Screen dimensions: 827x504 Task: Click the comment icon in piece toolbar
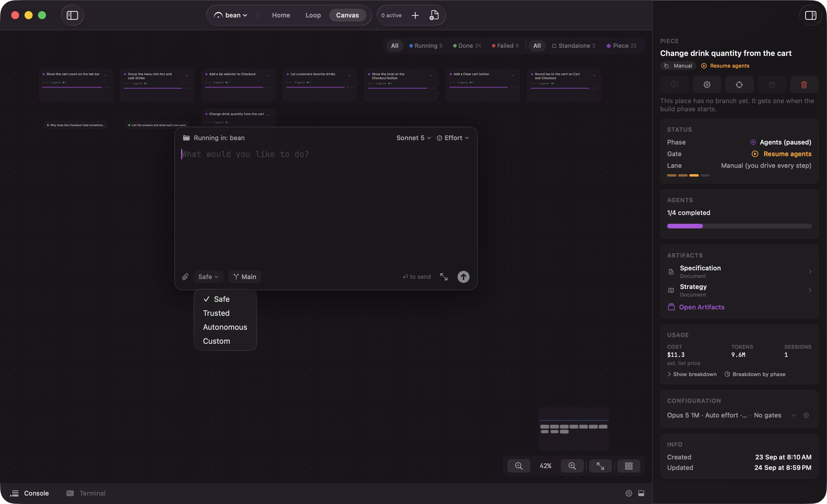coord(674,84)
